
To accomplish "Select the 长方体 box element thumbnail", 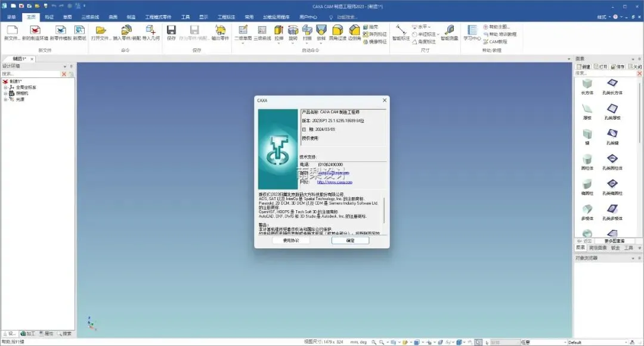I will pos(587,83).
